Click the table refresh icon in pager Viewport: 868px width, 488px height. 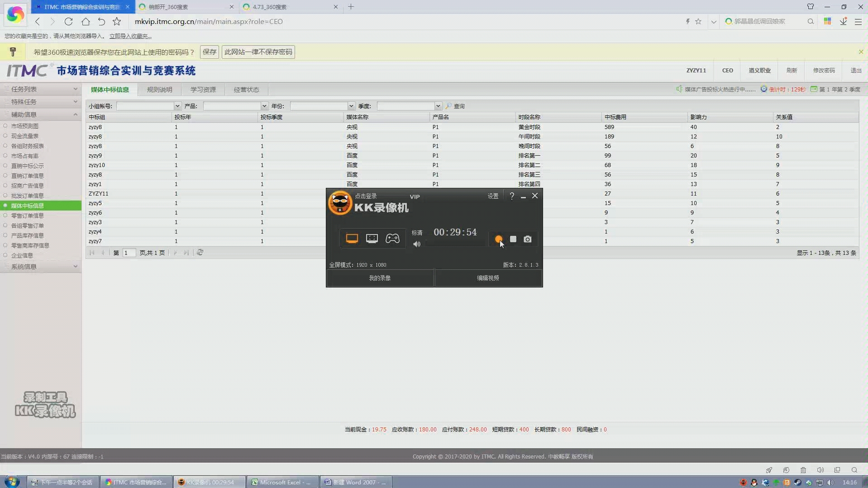tap(200, 253)
